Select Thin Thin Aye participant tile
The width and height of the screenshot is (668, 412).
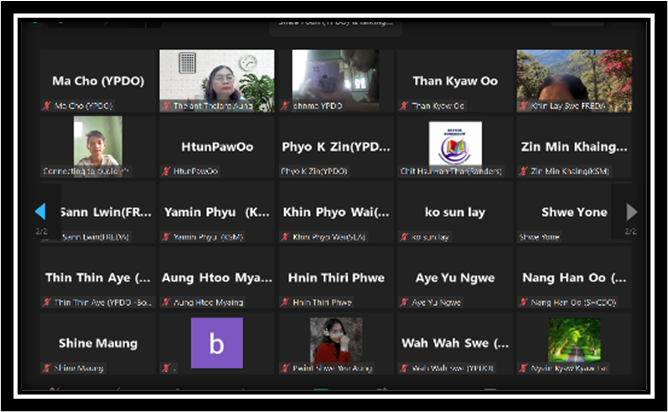point(98,278)
